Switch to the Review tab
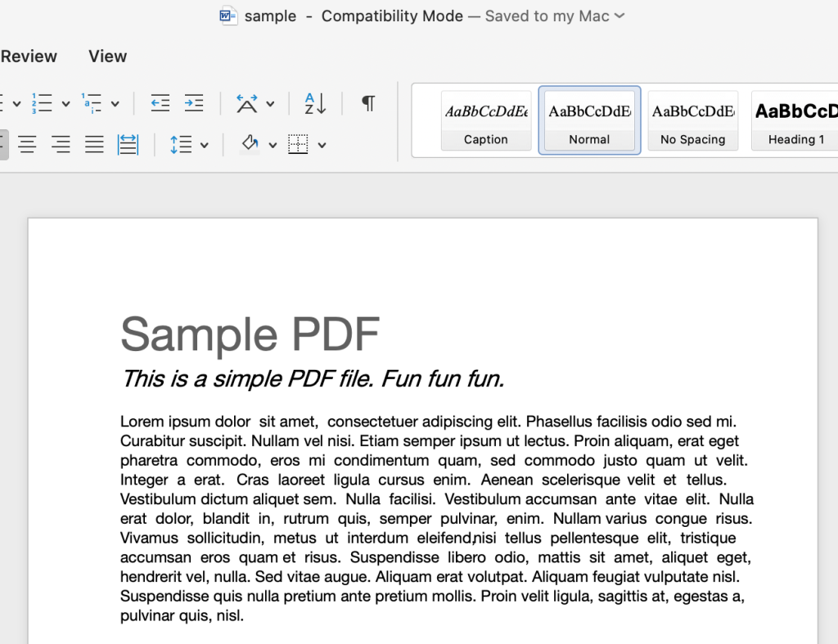Viewport: 838px width, 644px height. 29,56
